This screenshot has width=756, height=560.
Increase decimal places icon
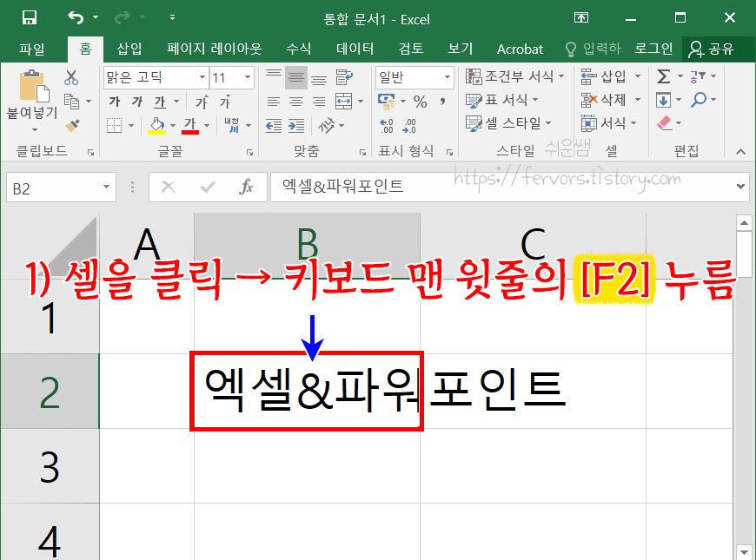[387, 126]
